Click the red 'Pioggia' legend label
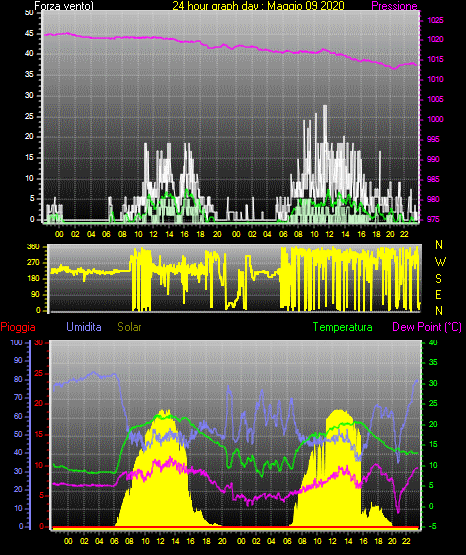 coord(18,327)
